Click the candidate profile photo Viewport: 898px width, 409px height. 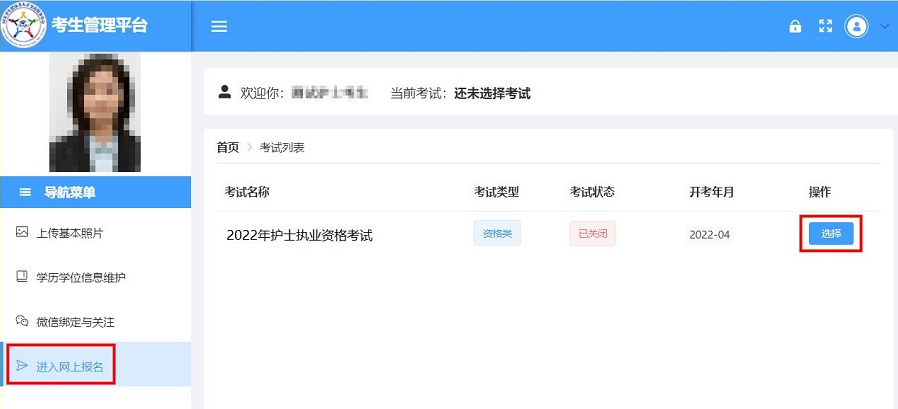point(95,112)
